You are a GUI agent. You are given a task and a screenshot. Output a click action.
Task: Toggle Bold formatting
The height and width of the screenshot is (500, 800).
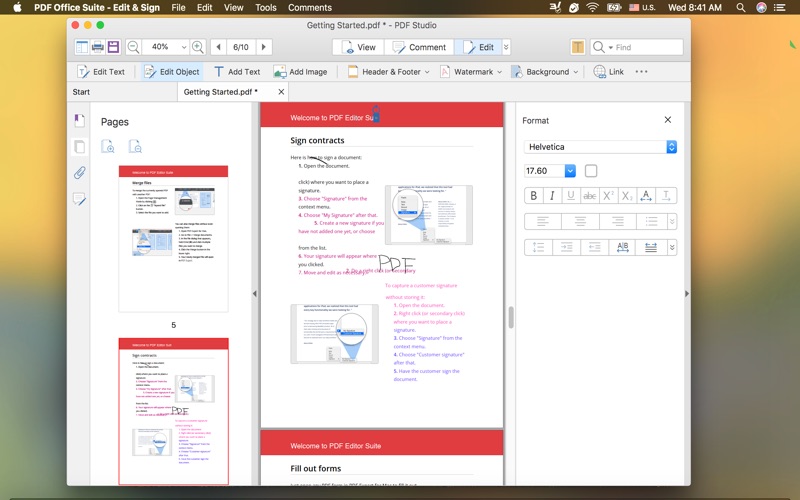click(x=534, y=196)
